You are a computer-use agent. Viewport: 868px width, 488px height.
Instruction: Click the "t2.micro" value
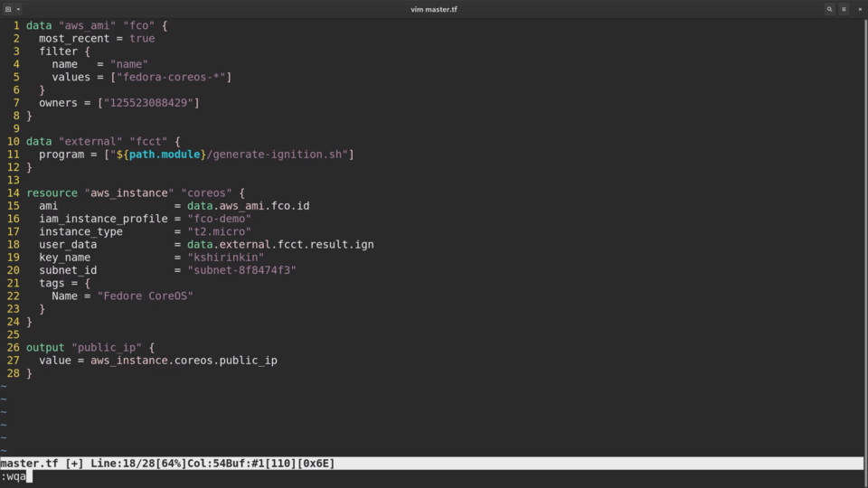click(x=219, y=232)
